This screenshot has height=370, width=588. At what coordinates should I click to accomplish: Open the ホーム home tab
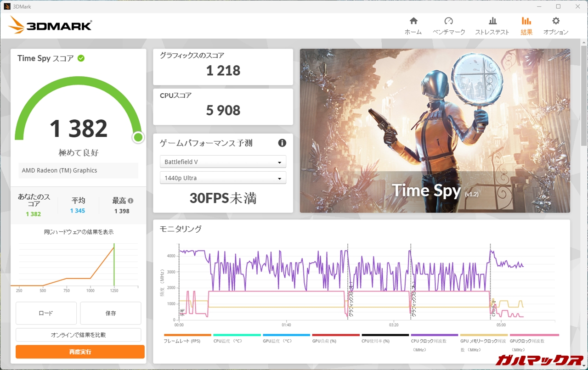413,26
